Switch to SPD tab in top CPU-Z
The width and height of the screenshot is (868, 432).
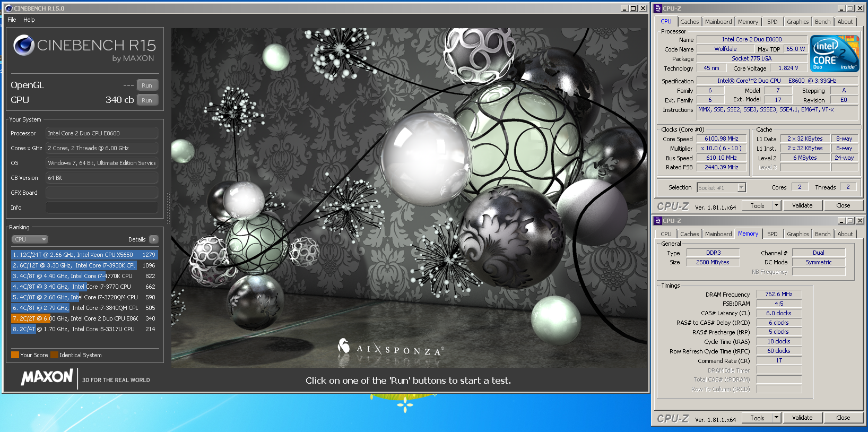[x=772, y=22]
